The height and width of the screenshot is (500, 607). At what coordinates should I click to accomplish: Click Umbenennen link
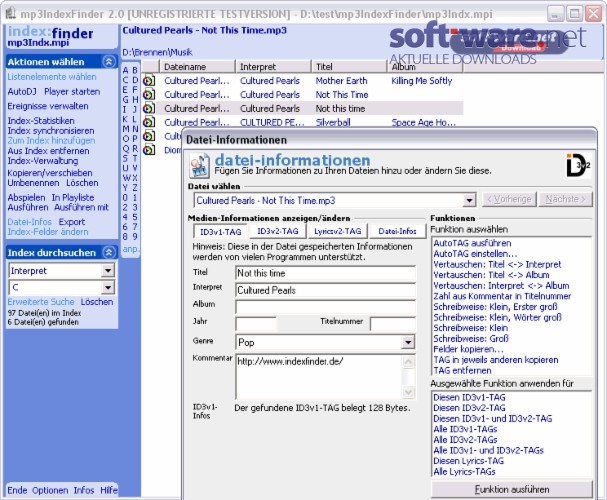tap(33, 183)
